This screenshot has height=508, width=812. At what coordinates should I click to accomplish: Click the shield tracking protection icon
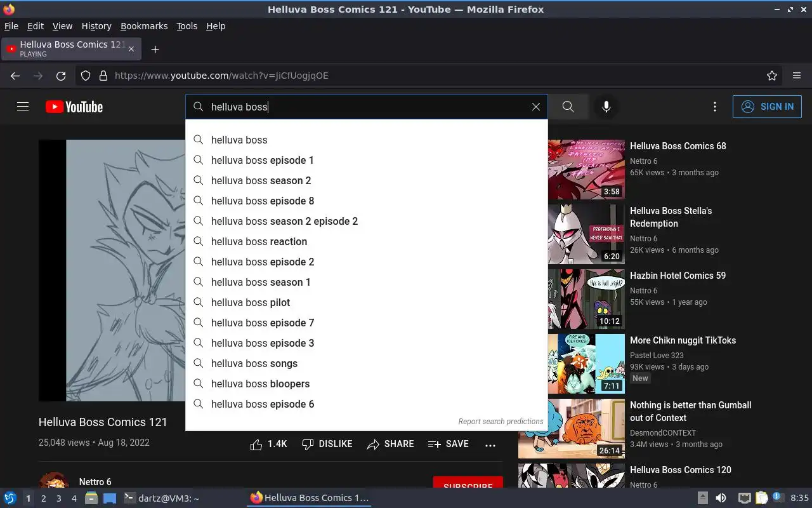click(x=86, y=76)
